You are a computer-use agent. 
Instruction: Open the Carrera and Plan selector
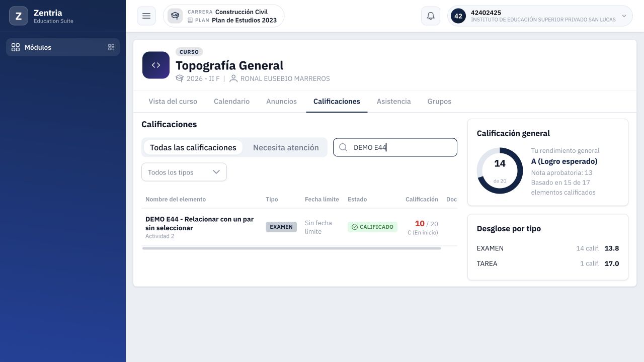point(224,16)
